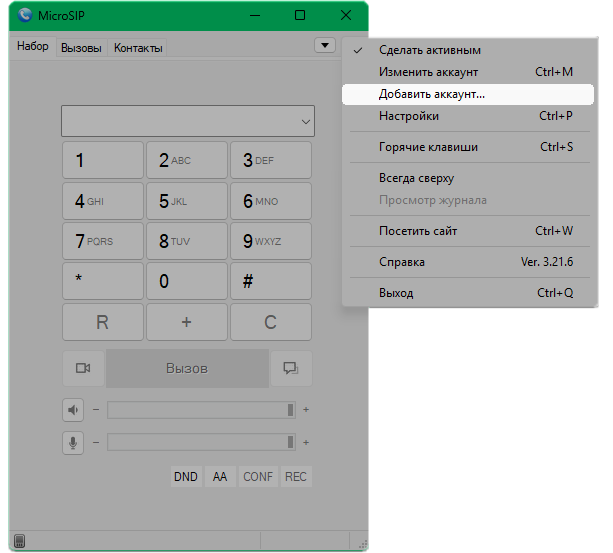Dial the hash key on keypad
Viewport: 613px width, 553px height.
tap(271, 281)
